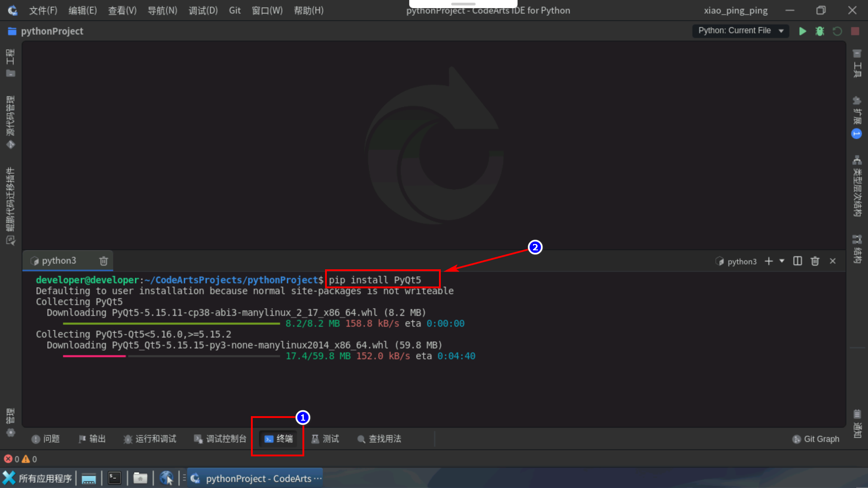
Task: Open the Git menu
Action: pyautogui.click(x=235, y=10)
